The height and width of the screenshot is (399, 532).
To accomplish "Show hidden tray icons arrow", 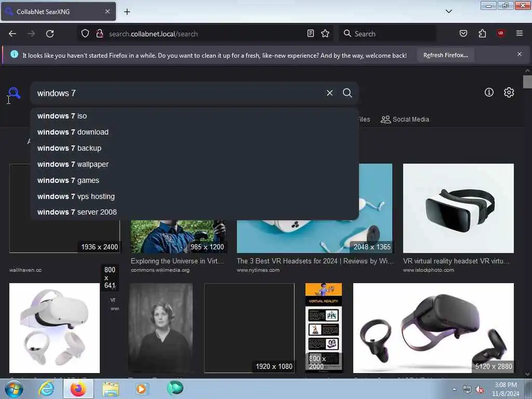I will click(x=454, y=390).
